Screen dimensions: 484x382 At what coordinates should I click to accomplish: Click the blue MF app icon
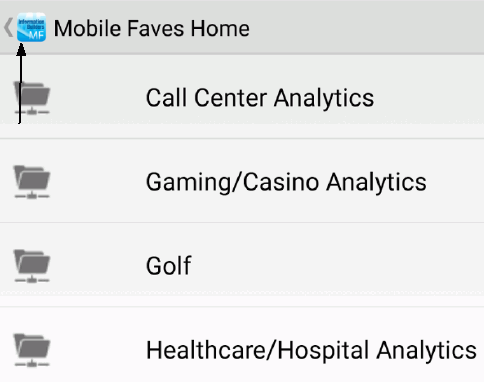[31, 27]
